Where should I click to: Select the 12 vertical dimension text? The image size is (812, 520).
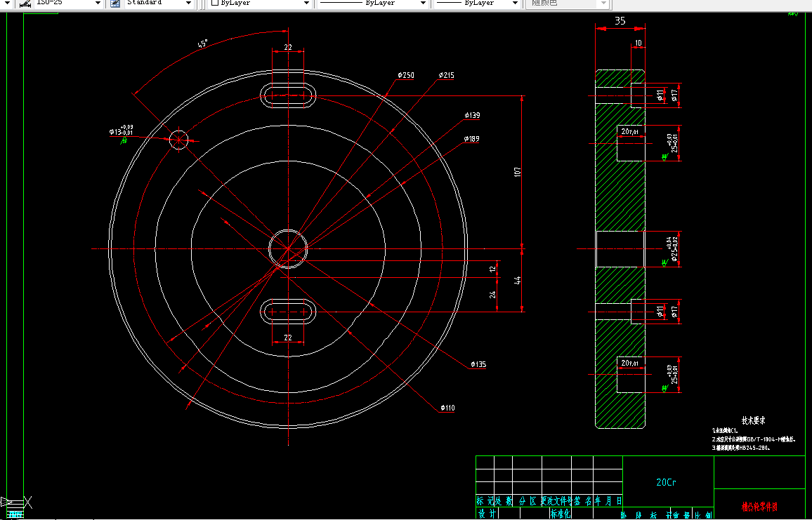tap(492, 268)
